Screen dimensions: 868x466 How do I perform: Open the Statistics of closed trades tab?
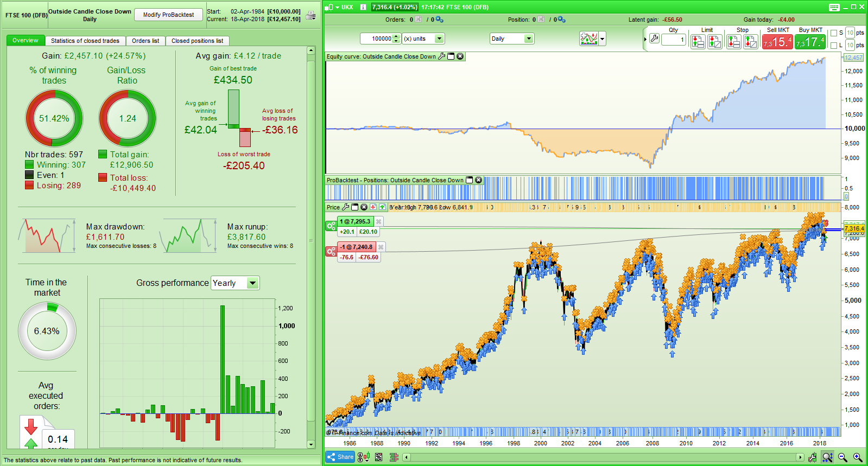(85, 41)
